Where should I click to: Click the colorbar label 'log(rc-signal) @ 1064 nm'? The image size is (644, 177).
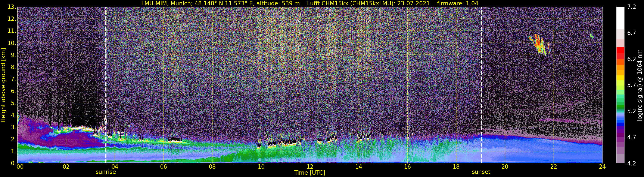tap(640, 85)
